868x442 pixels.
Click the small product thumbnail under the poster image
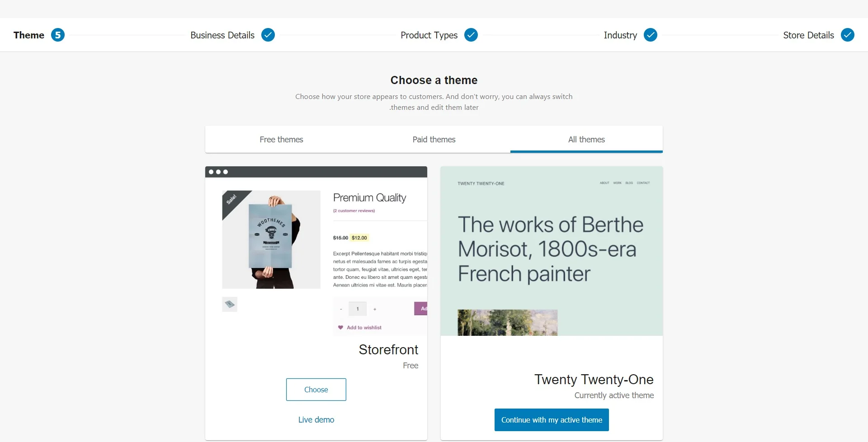(x=230, y=304)
